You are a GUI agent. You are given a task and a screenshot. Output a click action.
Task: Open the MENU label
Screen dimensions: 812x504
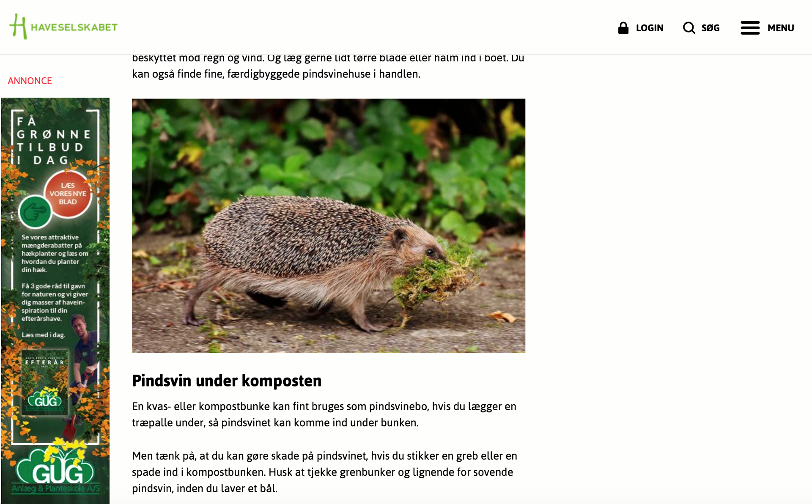781,28
